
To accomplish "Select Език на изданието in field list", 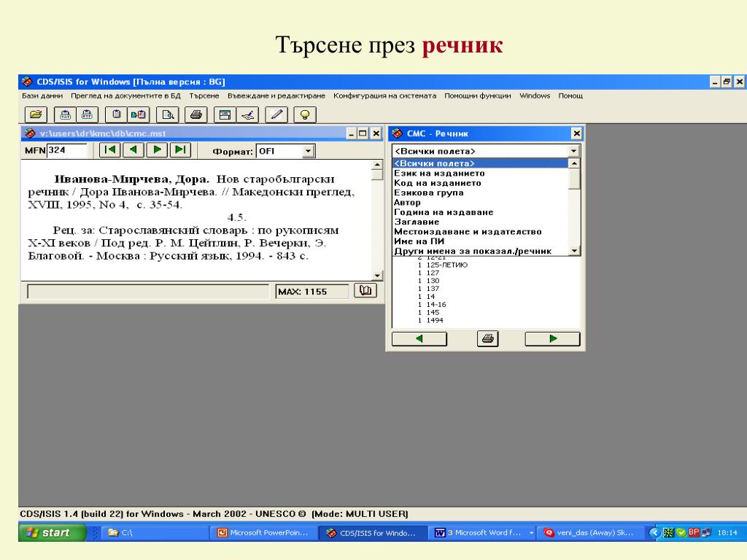I will point(480,174).
